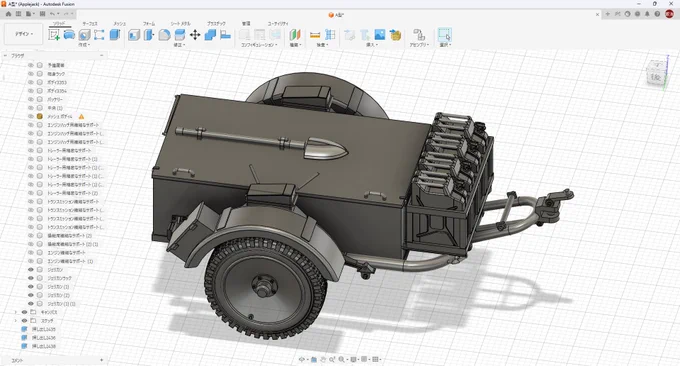Switch to the メッシュ tab
The image size is (680, 366).
(120, 24)
